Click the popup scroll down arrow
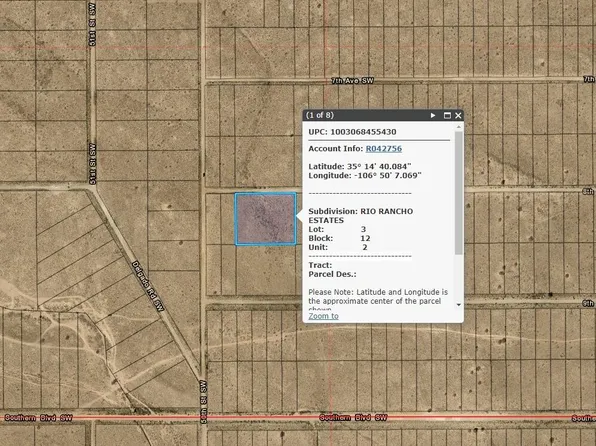Image resolution: width=596 pixels, height=446 pixels. click(458, 305)
